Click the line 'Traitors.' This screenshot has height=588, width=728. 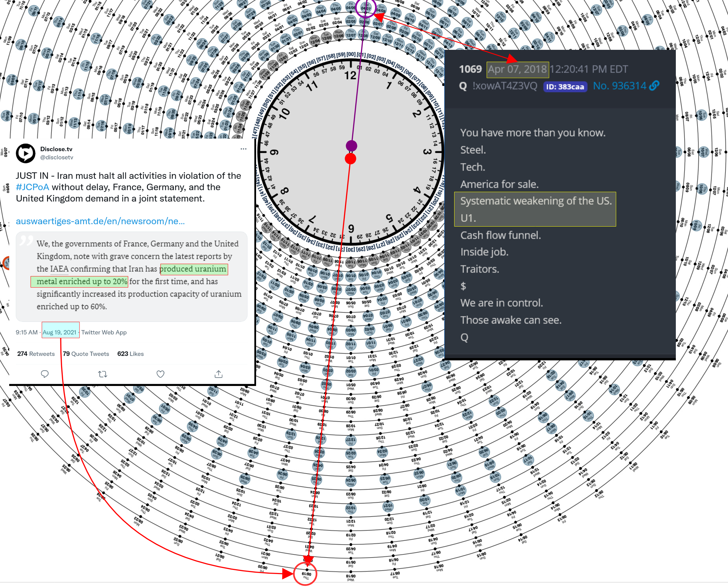[x=480, y=269]
